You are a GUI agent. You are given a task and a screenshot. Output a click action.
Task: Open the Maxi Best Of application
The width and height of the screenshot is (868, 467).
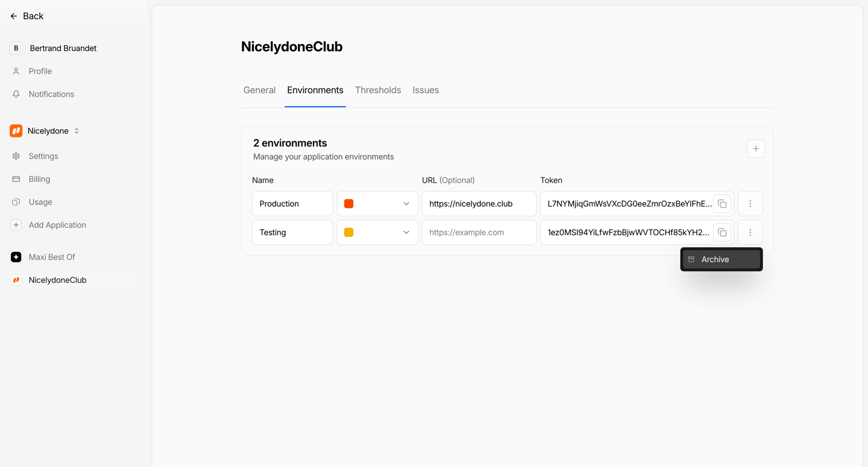(52, 257)
